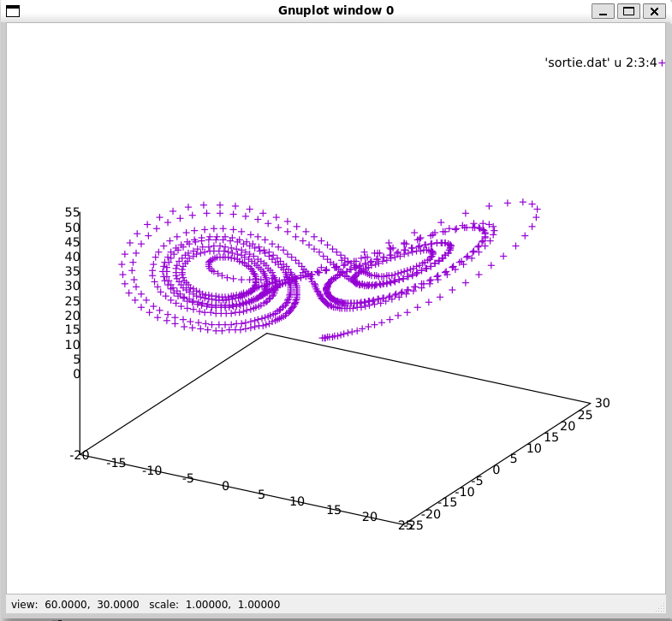Click the 10 tick label on the right-side axis
The height and width of the screenshot is (621, 672).
pyautogui.click(x=533, y=448)
